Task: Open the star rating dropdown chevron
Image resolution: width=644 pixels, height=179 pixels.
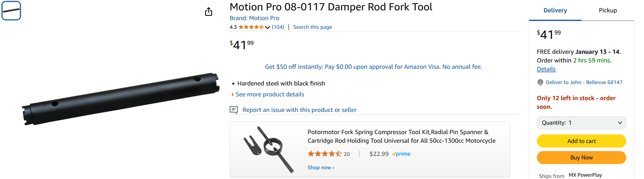Action: [268, 27]
